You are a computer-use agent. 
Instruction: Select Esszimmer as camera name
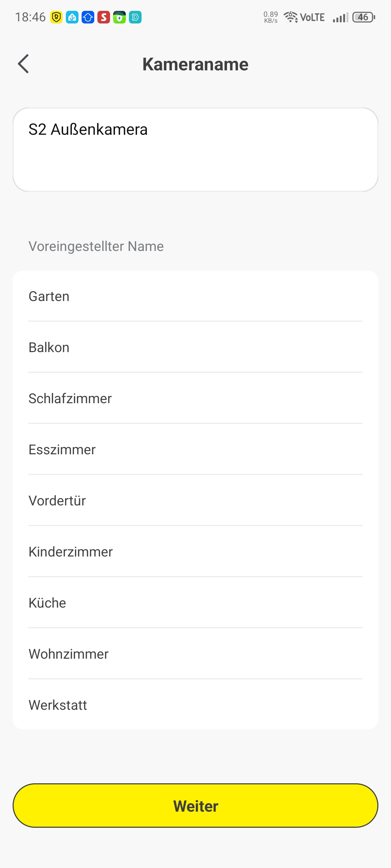click(x=195, y=450)
